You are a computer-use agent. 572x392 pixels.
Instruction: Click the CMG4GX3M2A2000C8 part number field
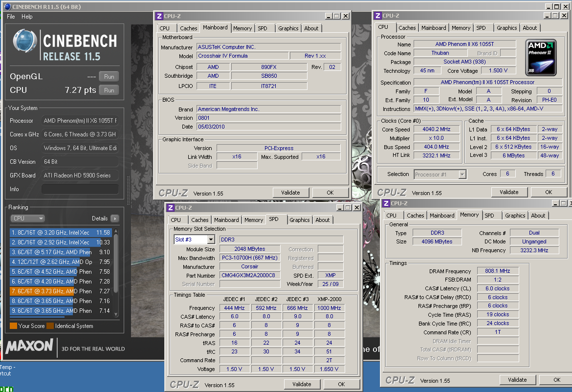pyautogui.click(x=249, y=275)
